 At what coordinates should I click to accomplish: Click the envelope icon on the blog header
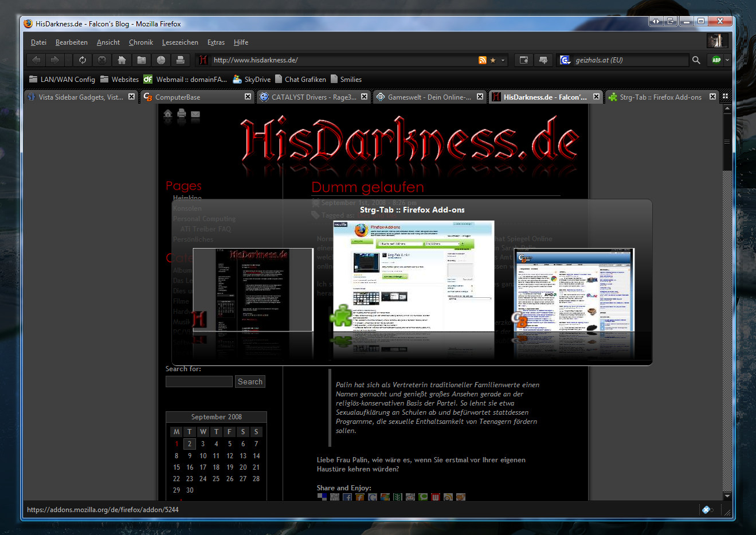195,115
